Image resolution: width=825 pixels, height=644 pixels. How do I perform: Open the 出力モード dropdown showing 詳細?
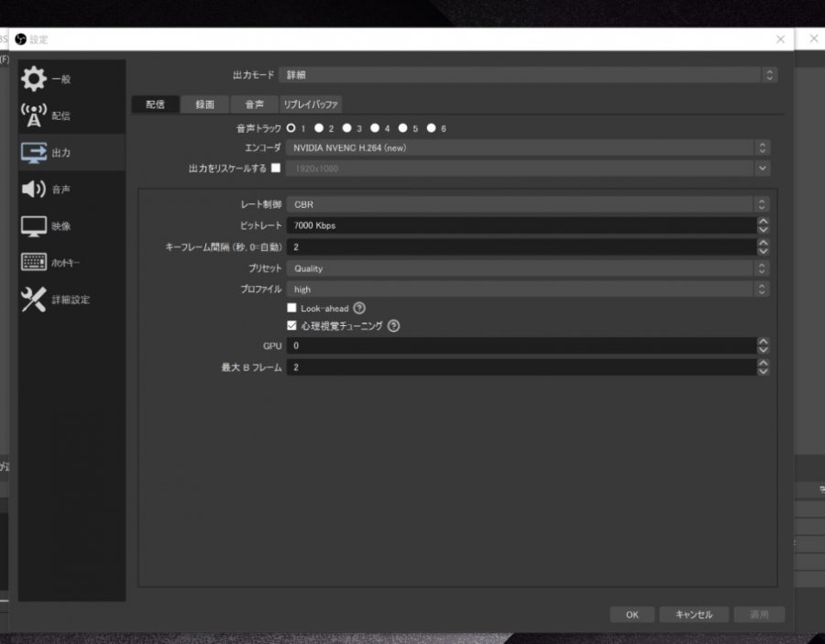(x=528, y=74)
